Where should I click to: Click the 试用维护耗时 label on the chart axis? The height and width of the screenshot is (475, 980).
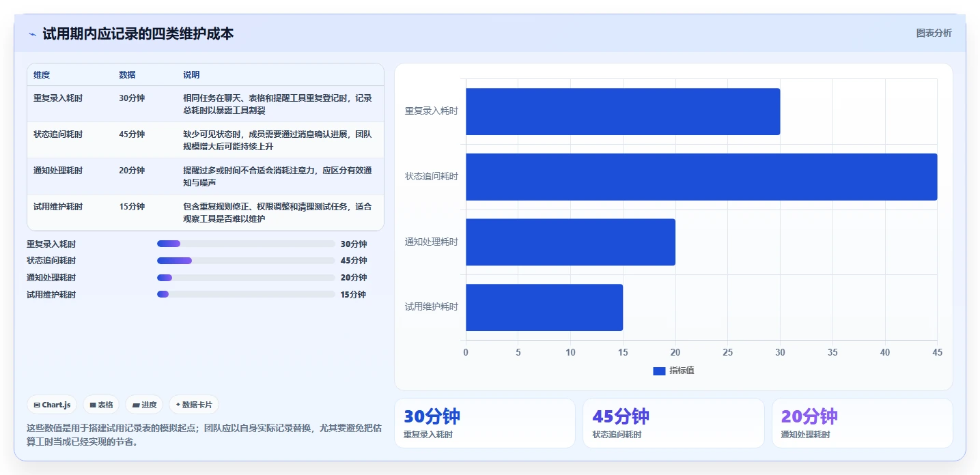(432, 307)
